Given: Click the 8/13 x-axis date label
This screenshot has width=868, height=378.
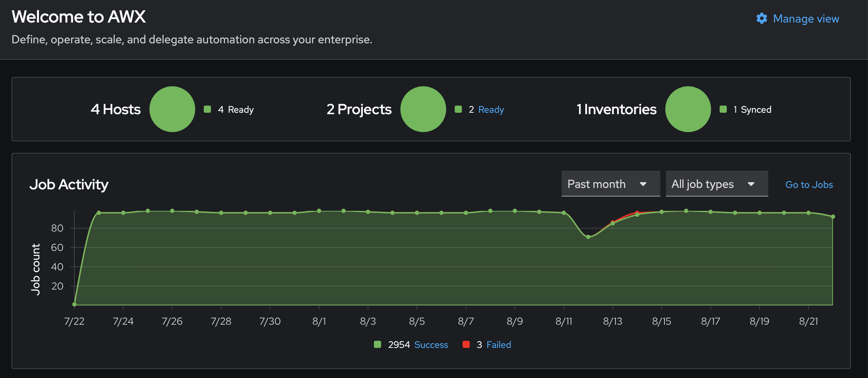Looking at the screenshot, I should point(613,321).
